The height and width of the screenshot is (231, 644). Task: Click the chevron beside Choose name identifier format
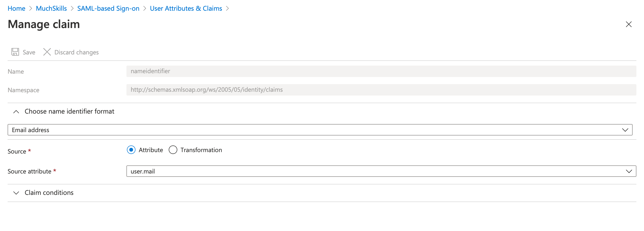pos(16,111)
